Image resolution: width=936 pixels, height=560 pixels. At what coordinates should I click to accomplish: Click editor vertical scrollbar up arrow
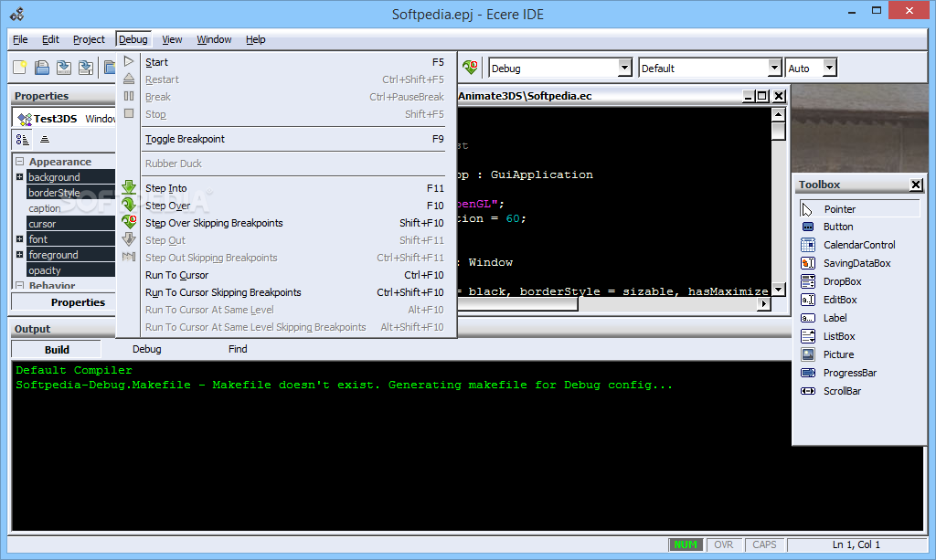click(778, 114)
